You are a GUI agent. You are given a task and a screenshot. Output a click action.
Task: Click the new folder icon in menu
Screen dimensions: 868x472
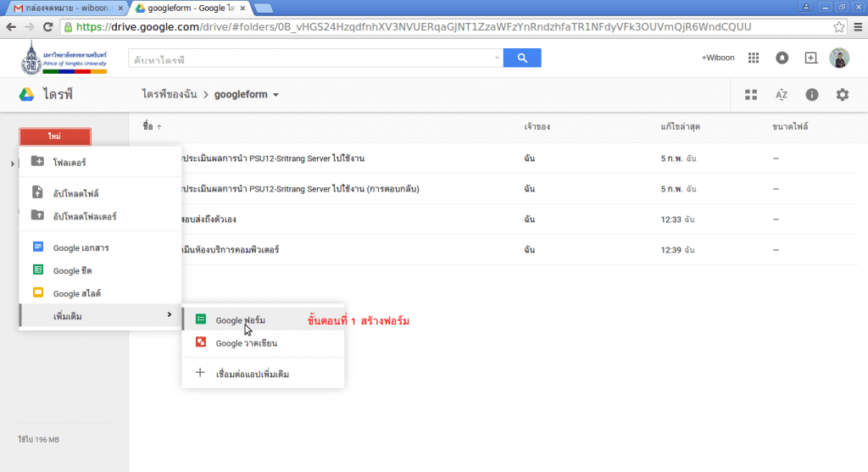pos(37,162)
